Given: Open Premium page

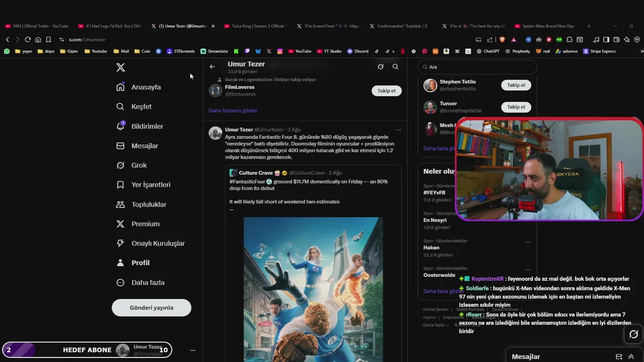Looking at the screenshot, I should [137, 224].
